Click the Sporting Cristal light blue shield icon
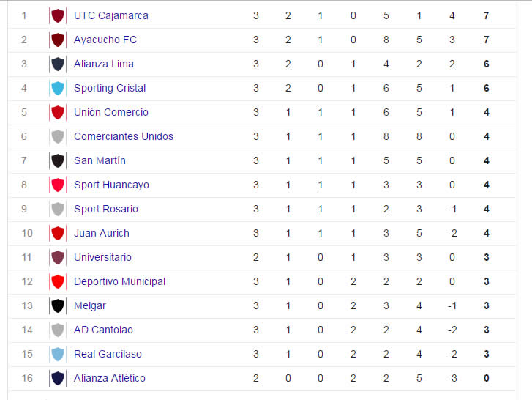532x400 pixels. 58,89
